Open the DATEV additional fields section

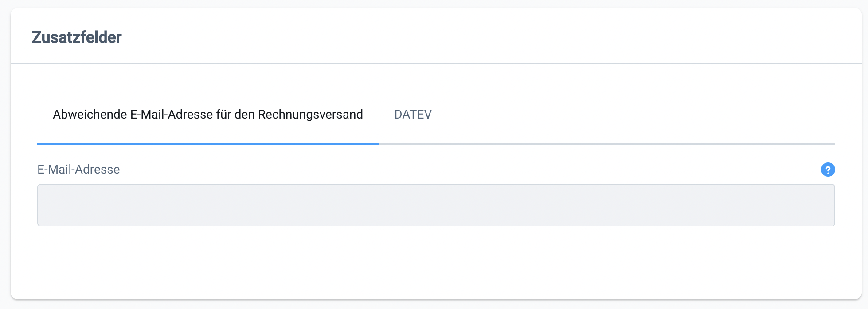coord(413,115)
